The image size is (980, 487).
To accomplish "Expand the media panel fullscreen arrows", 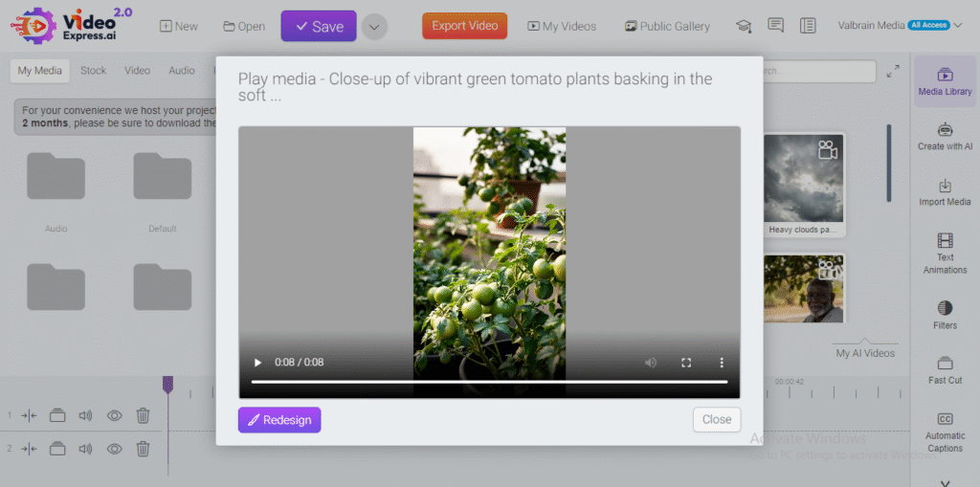I will pos(893,71).
